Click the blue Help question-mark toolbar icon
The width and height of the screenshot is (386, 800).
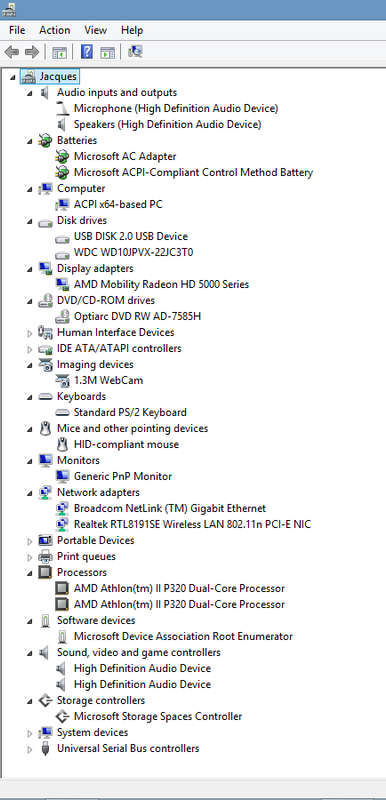click(87, 52)
